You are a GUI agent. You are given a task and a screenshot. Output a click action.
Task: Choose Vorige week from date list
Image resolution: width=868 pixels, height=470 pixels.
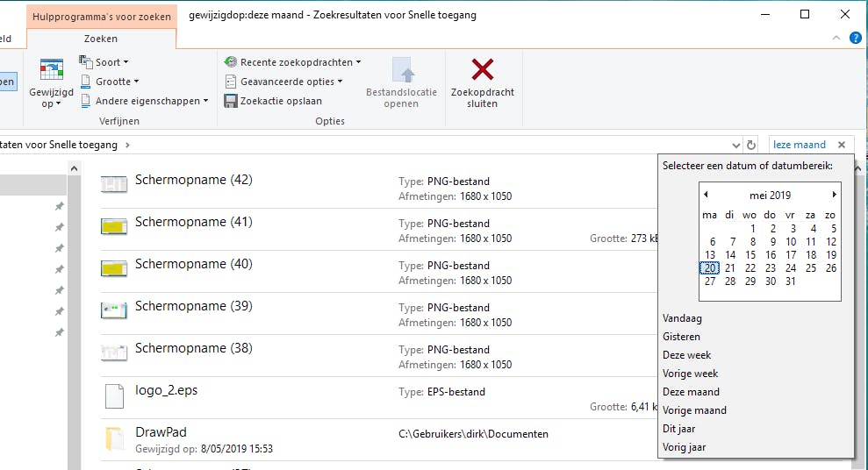pos(690,374)
